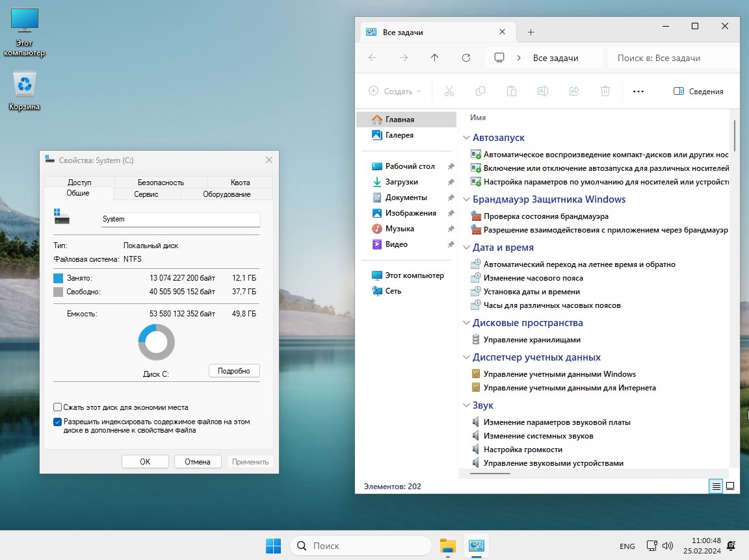Open the three-dots more options menu
749x560 pixels.
638,92
